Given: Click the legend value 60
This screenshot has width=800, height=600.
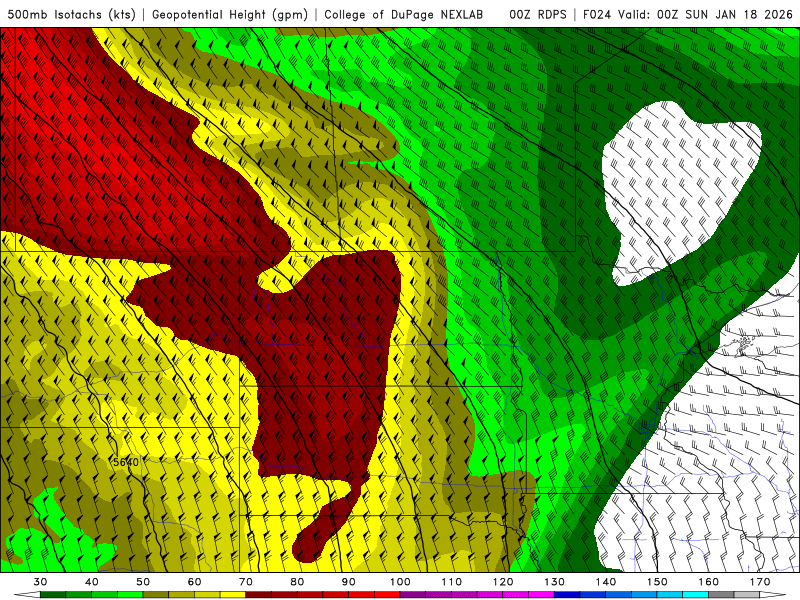Looking at the screenshot, I should [x=194, y=582].
